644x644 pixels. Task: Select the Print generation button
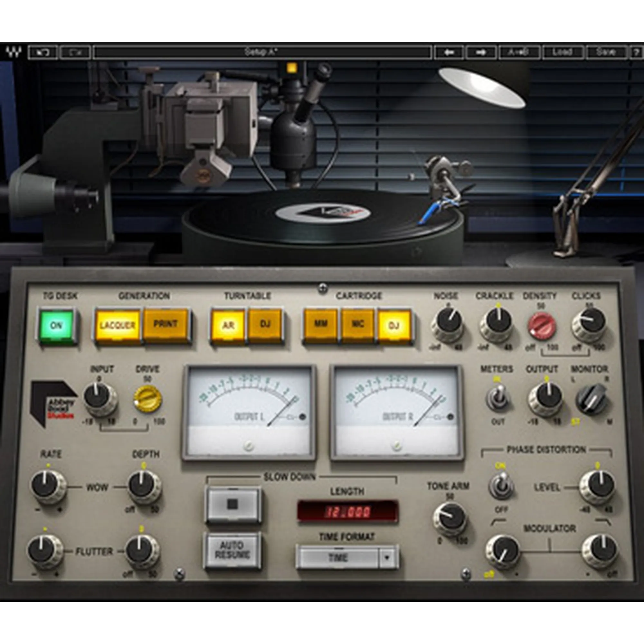pos(166,324)
